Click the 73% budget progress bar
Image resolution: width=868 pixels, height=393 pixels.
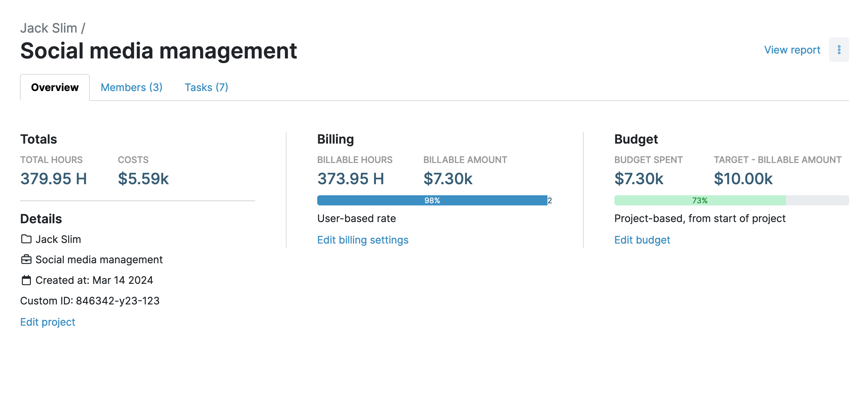[x=700, y=200]
